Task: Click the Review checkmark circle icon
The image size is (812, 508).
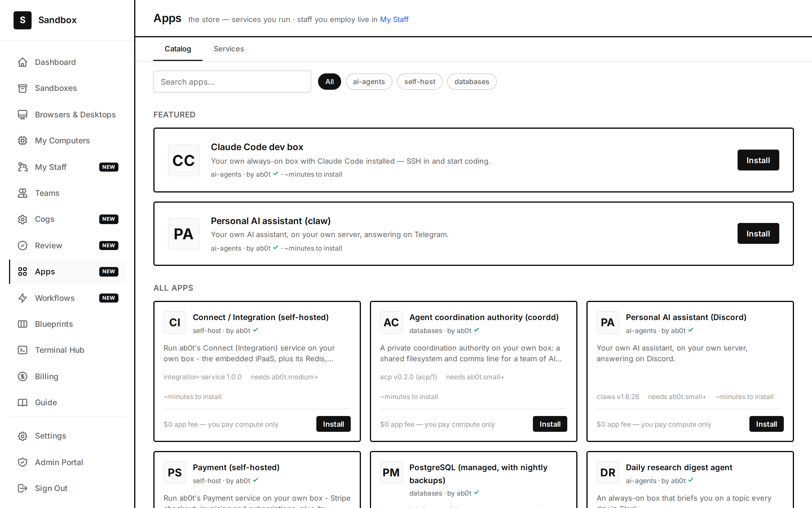Action: click(x=23, y=246)
